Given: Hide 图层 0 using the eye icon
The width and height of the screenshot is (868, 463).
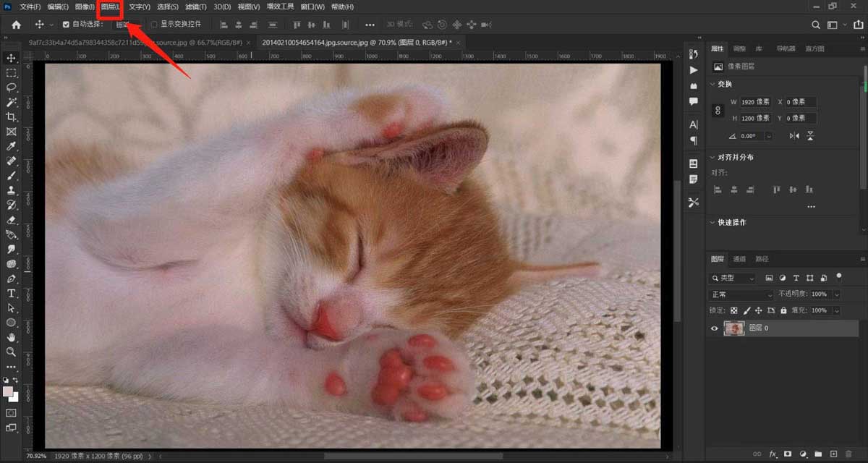Looking at the screenshot, I should click(715, 328).
